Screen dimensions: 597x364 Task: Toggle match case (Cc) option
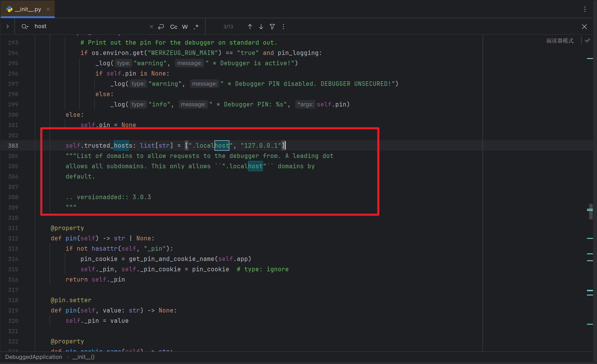tap(174, 27)
